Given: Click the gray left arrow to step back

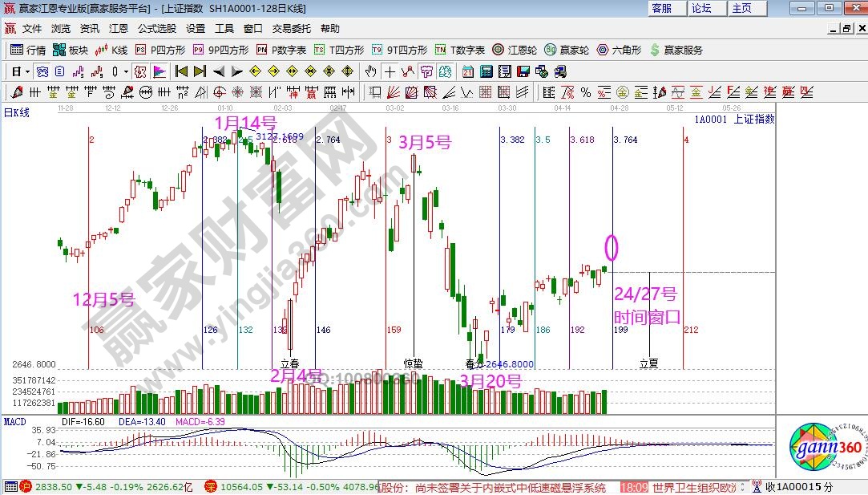Looking at the screenshot, I should tap(219, 71).
